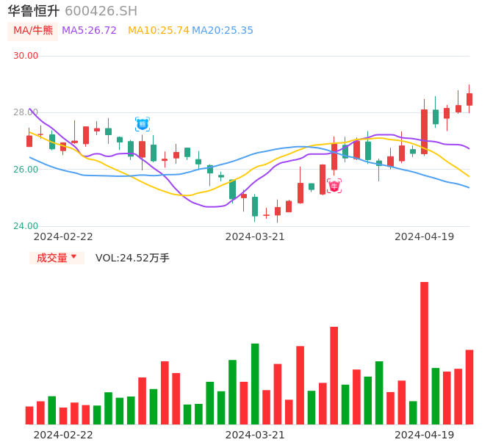Click the 2024-03-21 date label under volume chart

255,435
